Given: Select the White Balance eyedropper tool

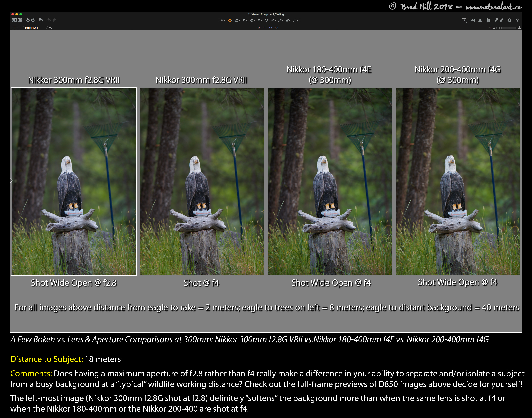Looking at the screenshot, I should coord(280,20).
